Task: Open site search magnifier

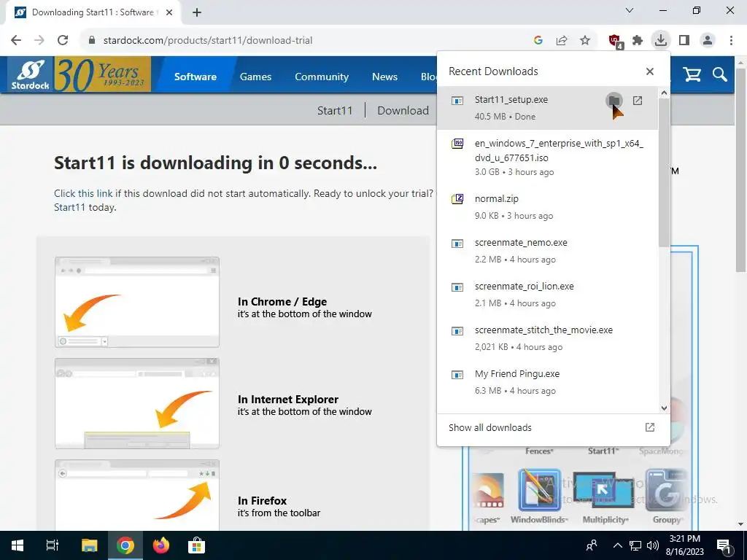Action: pyautogui.click(x=719, y=75)
